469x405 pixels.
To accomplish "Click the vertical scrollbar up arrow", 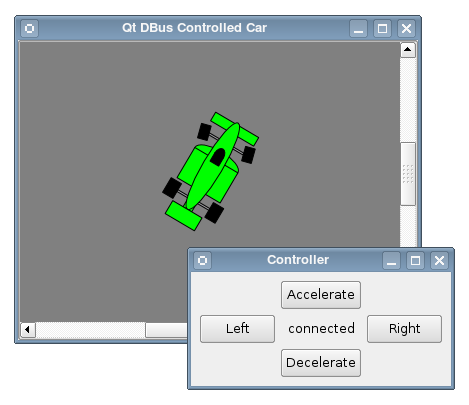I will 407,50.
